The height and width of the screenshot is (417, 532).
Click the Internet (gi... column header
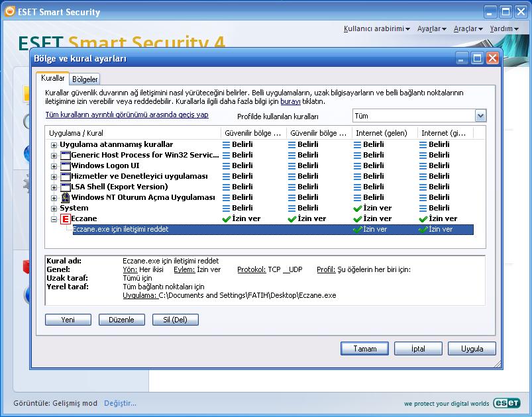[x=445, y=133]
